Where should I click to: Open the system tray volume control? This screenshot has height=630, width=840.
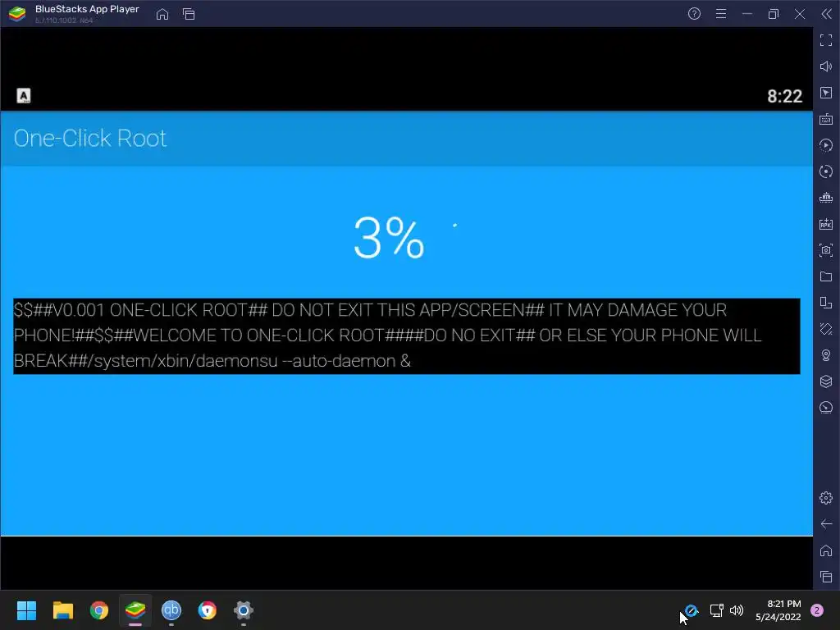(737, 610)
